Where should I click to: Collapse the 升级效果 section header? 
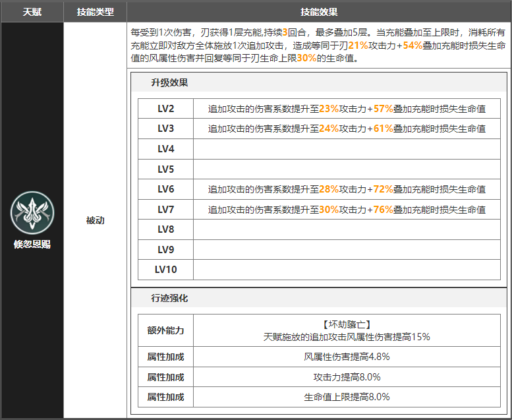coord(169,82)
